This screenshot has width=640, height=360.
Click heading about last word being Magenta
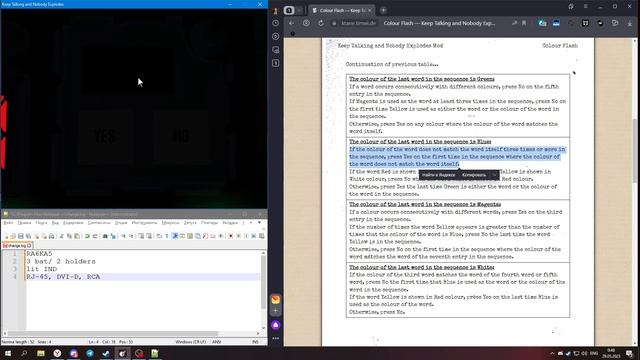tap(425, 204)
